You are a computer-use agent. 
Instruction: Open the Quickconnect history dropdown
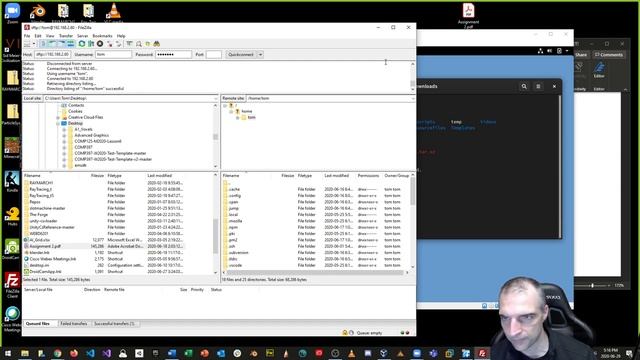click(260, 54)
